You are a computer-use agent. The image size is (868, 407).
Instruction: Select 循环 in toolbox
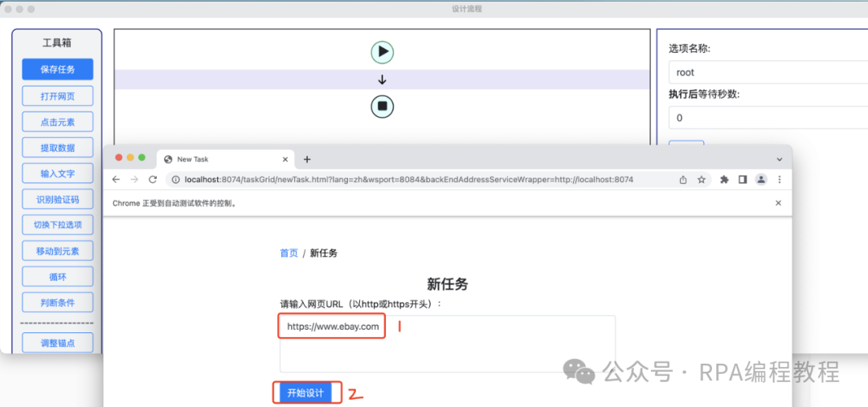pos(58,276)
